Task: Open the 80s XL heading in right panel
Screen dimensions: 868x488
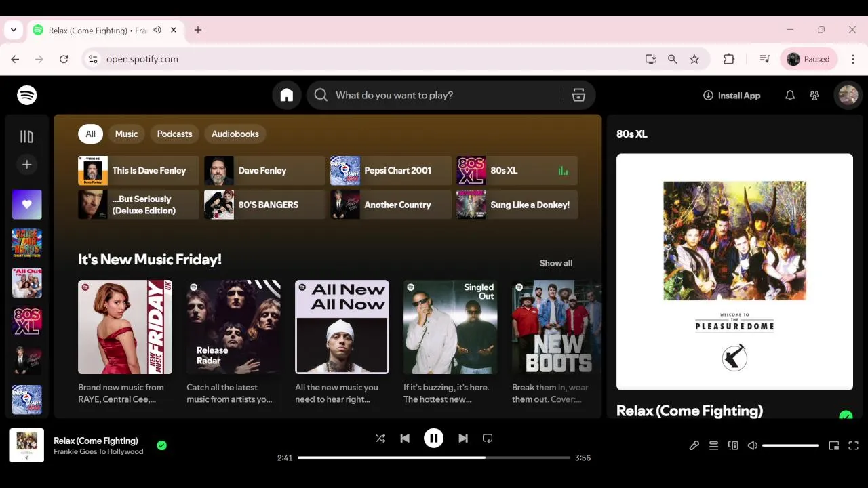Action: (632, 134)
